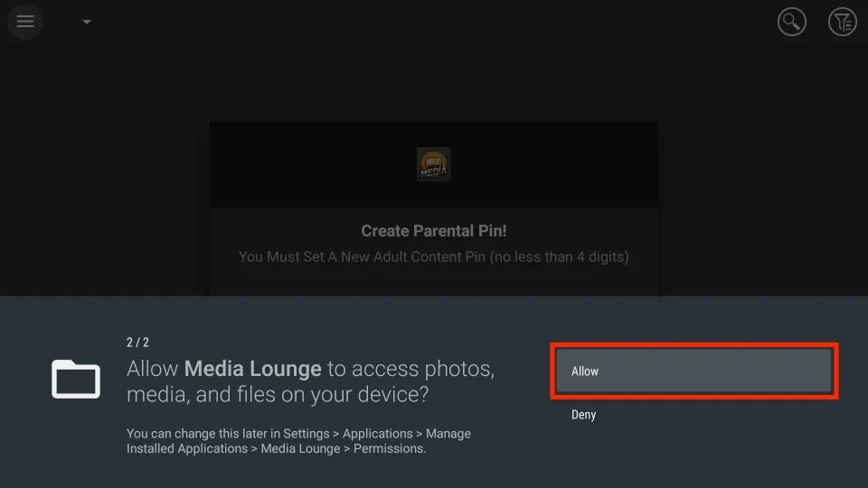Select the folder permission icon
868x488 pixels.
point(76,379)
